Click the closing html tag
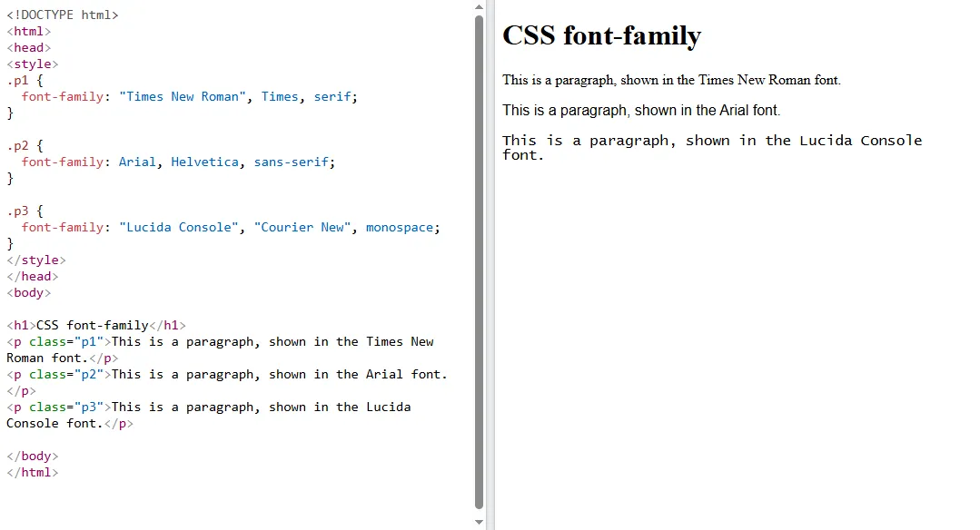The height and width of the screenshot is (530, 980). coord(32,472)
